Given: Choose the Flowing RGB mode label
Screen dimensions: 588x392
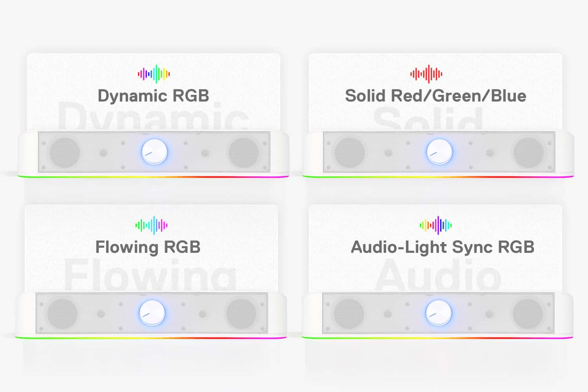Looking at the screenshot, I should pyautogui.click(x=148, y=247).
